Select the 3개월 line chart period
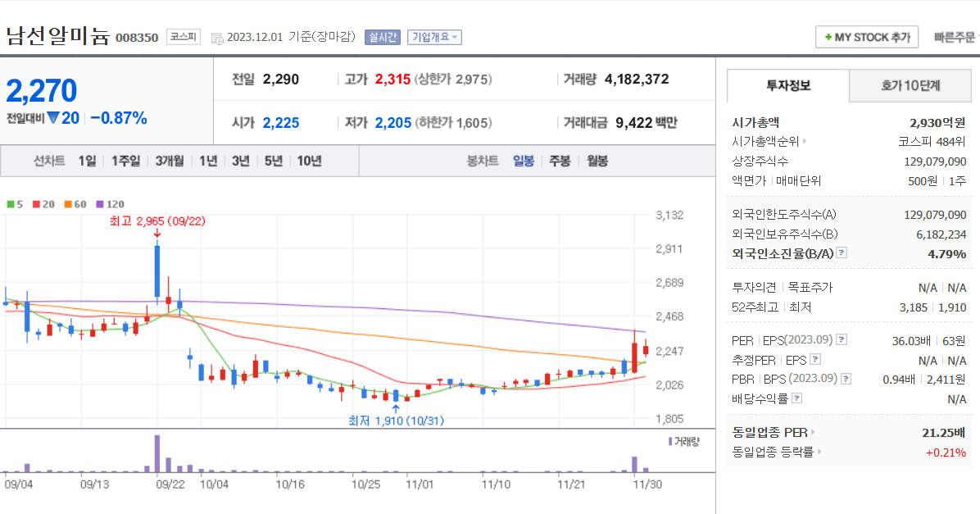 [170, 161]
